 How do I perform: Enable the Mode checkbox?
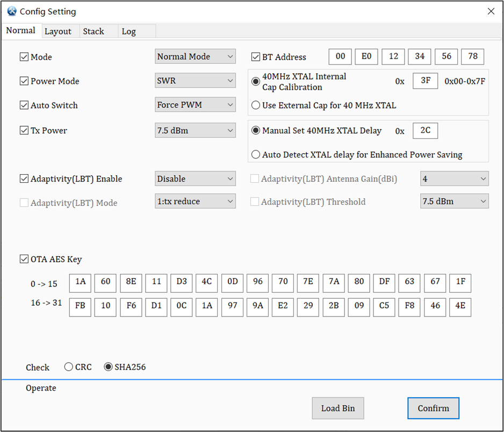click(24, 56)
